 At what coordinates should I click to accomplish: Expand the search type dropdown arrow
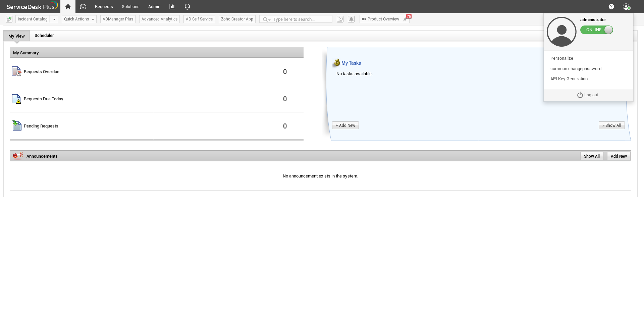[x=269, y=20]
